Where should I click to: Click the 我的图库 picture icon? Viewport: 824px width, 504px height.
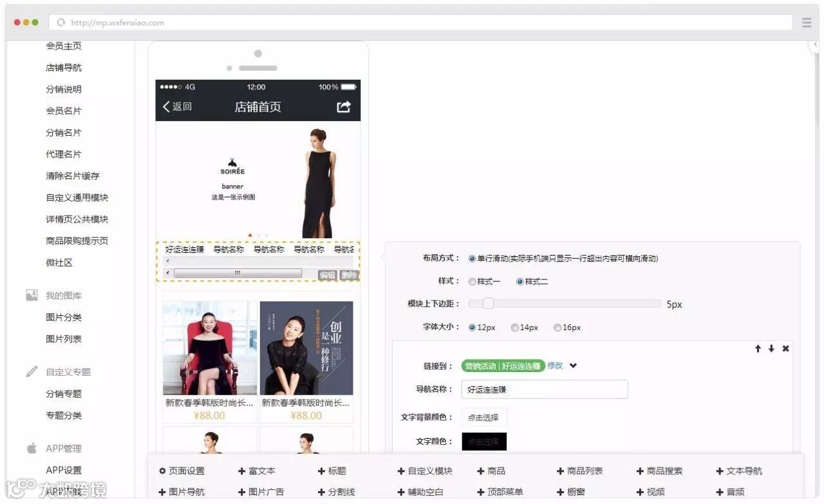click(32, 295)
